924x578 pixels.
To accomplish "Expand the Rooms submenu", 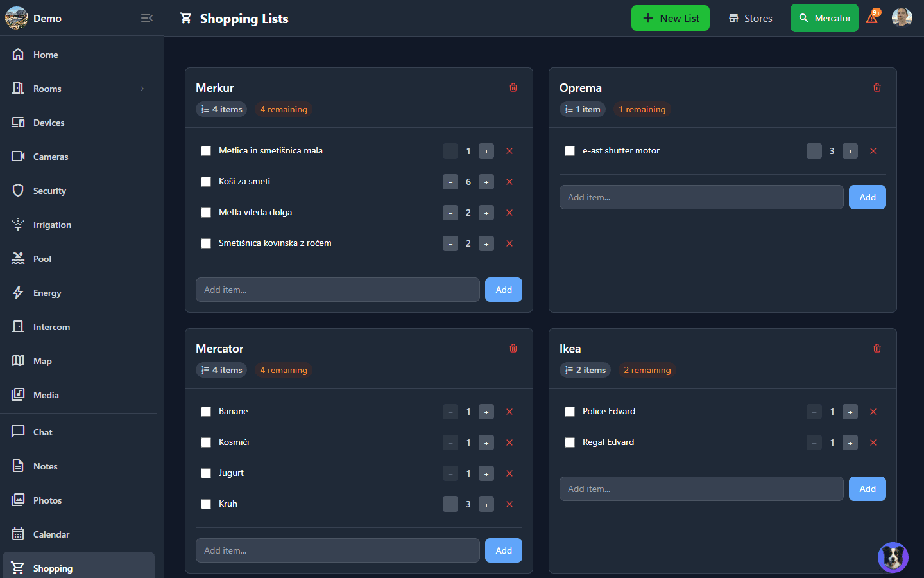I will pos(142,89).
